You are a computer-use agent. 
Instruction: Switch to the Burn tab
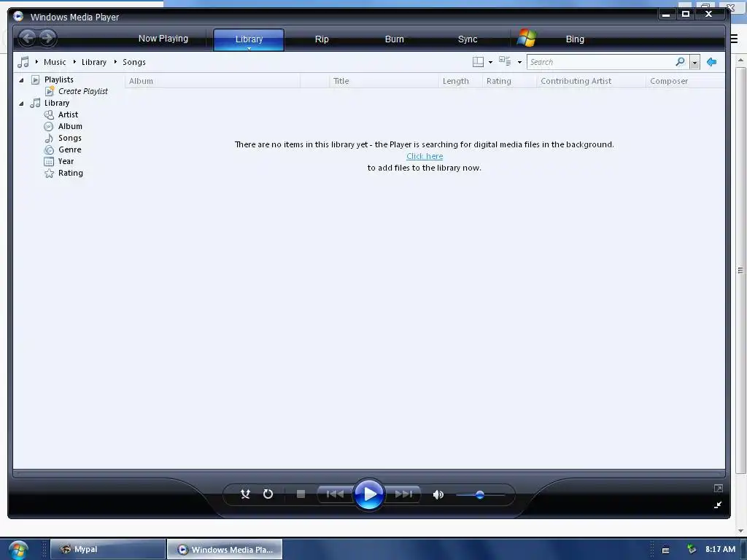pyautogui.click(x=394, y=39)
